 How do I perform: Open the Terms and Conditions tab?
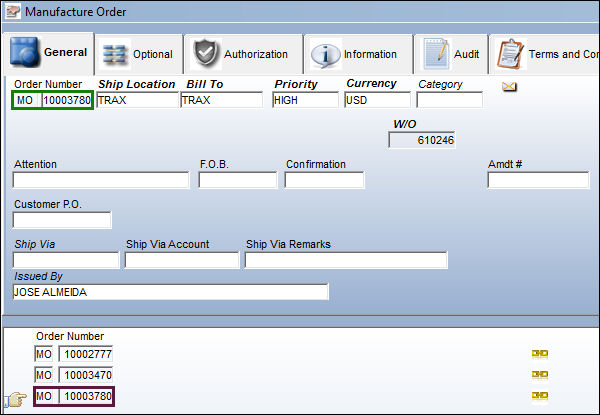(545, 54)
